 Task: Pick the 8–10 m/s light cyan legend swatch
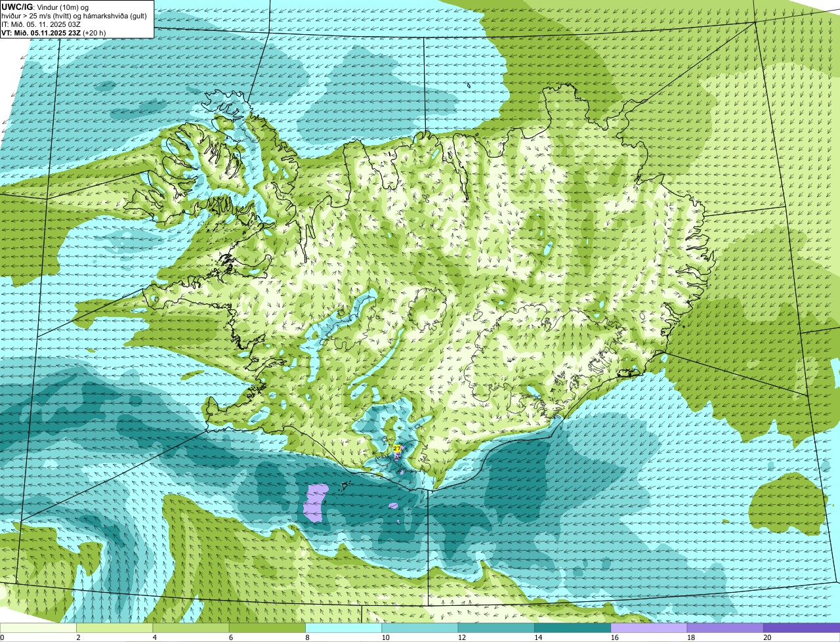coord(344,628)
